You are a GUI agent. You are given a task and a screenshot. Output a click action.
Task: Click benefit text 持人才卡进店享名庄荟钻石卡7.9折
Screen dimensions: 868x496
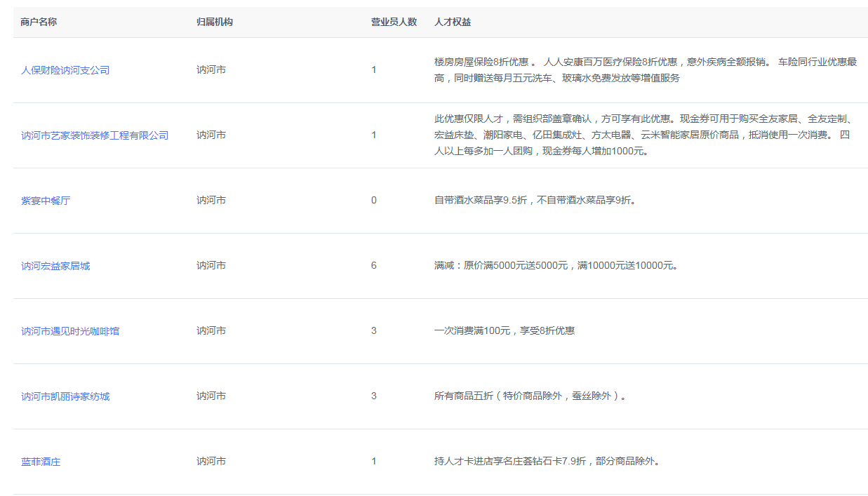510,461
